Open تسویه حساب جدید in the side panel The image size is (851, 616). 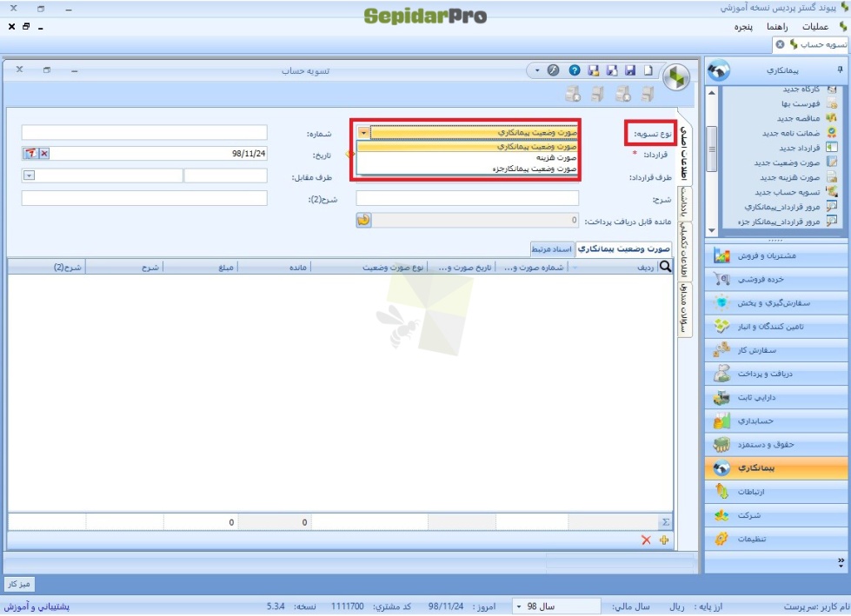click(x=788, y=192)
